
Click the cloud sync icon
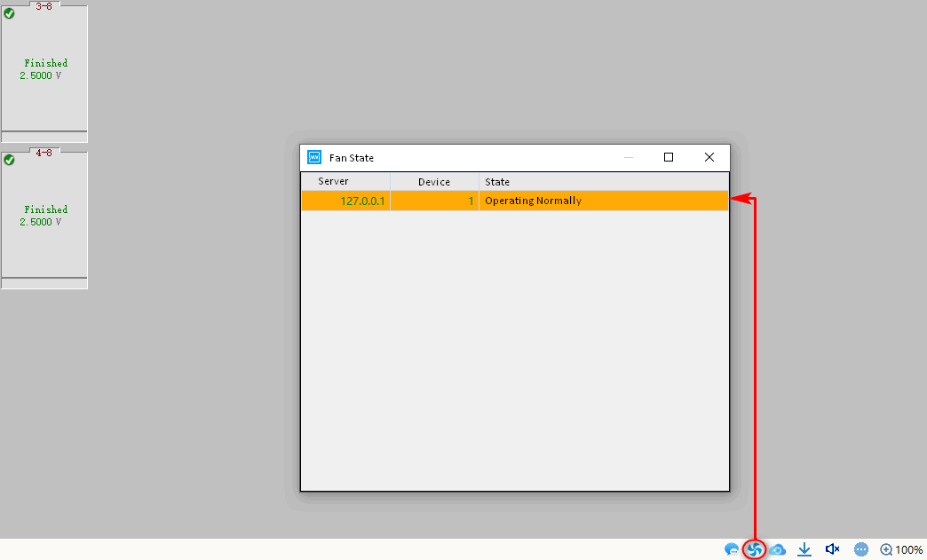point(778,550)
